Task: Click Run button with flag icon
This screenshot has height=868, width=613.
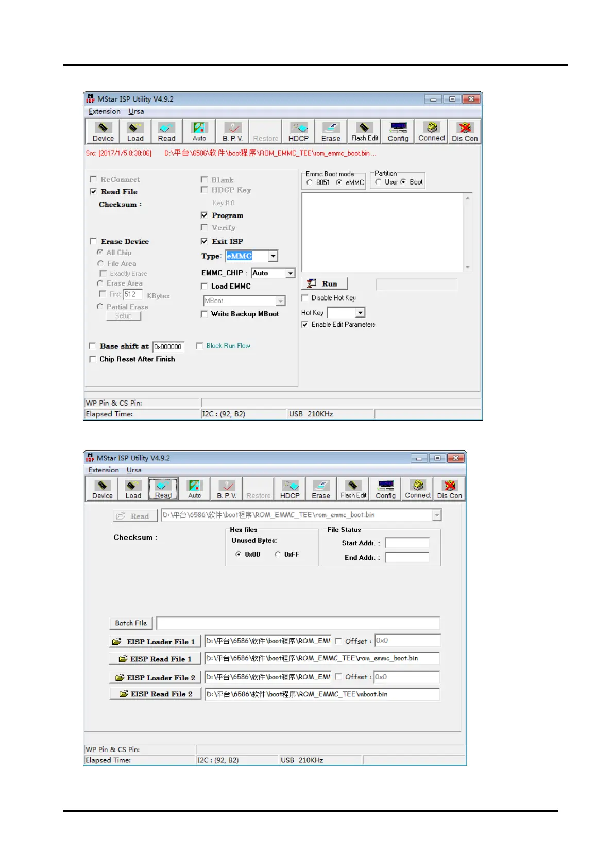Action: 325,283
